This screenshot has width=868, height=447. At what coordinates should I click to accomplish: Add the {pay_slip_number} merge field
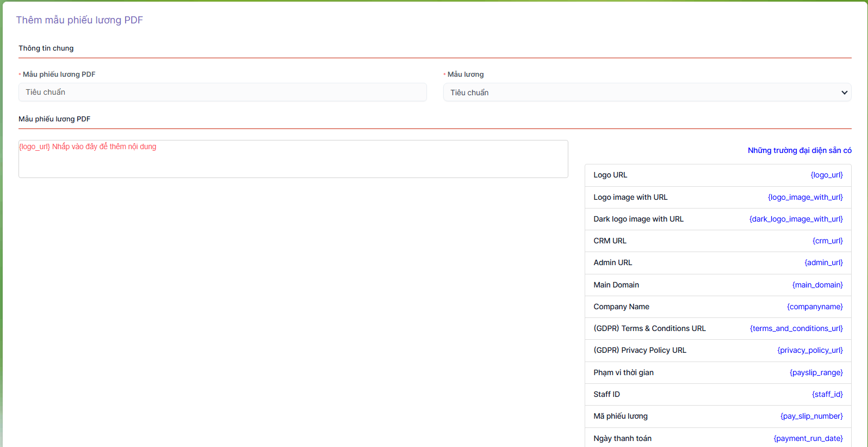(811, 416)
